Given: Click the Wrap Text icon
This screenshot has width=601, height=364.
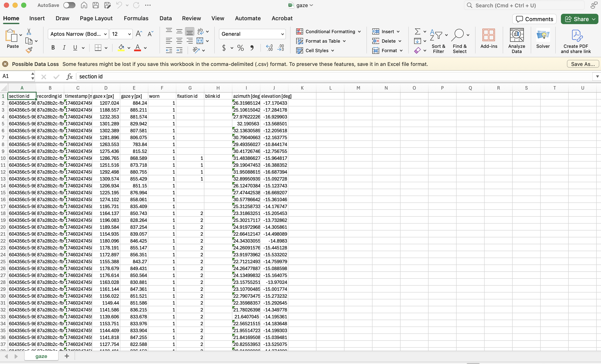Looking at the screenshot, I should 200,31.
